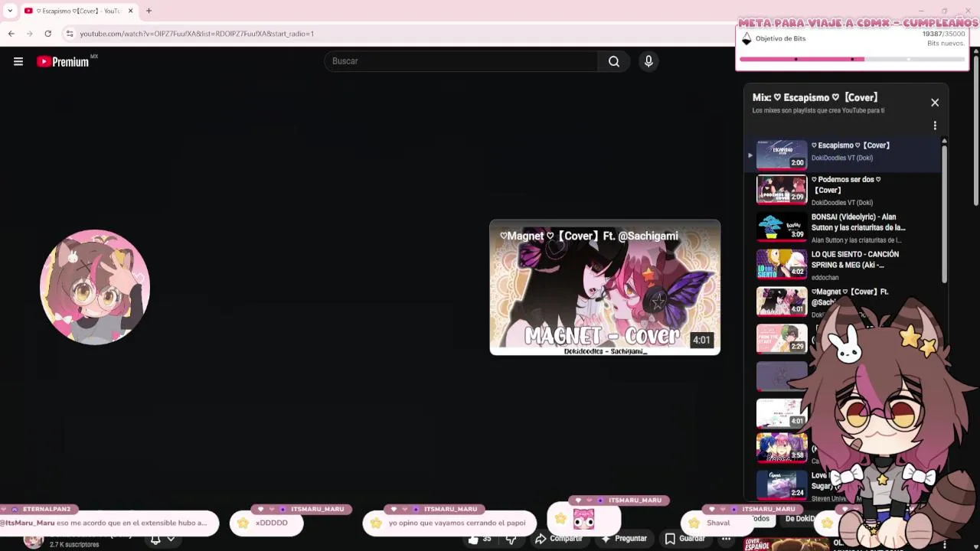Open the playlist video lasting 3:58
980x551 pixels.
pos(782,448)
